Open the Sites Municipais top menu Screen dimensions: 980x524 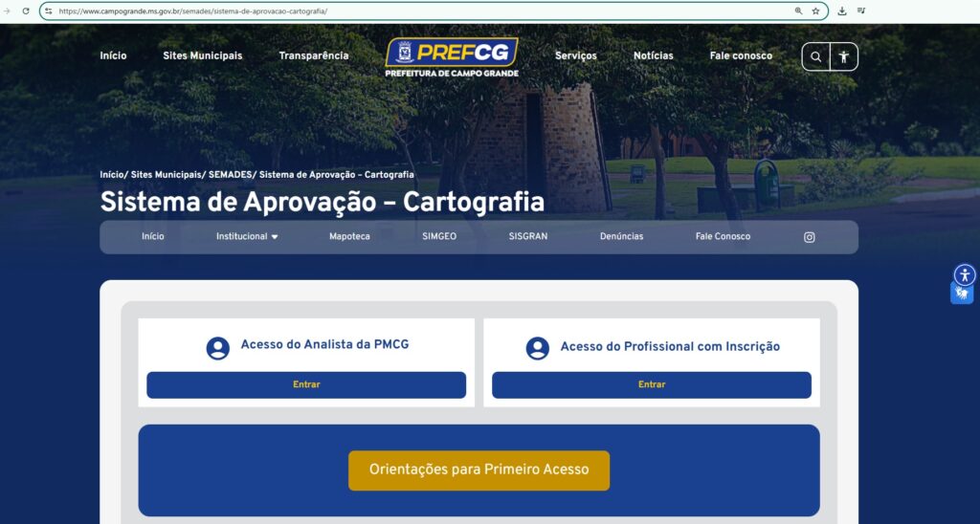pos(202,55)
